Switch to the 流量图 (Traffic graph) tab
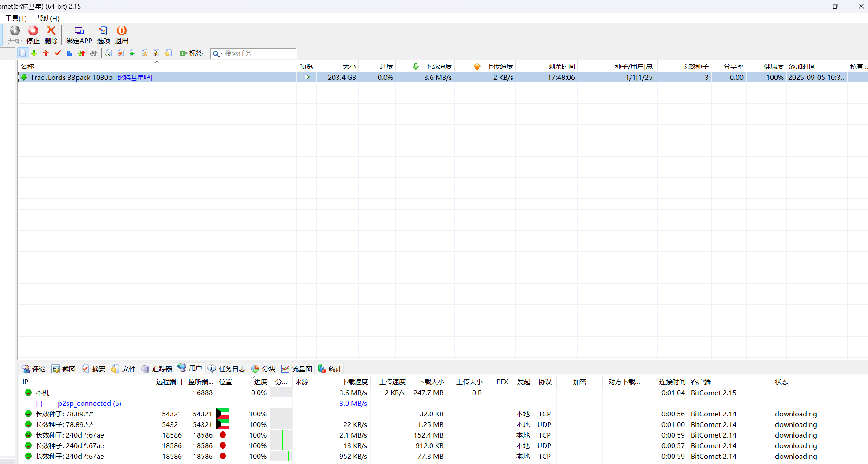The height and width of the screenshot is (464, 868). (x=297, y=369)
